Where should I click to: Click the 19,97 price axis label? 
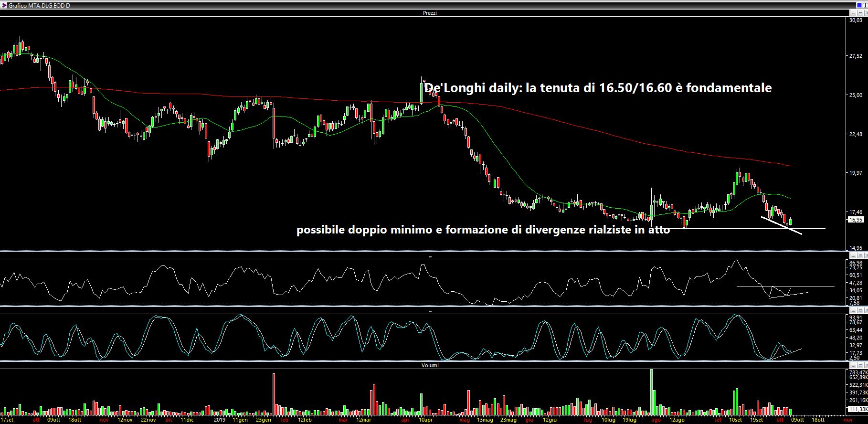point(855,173)
